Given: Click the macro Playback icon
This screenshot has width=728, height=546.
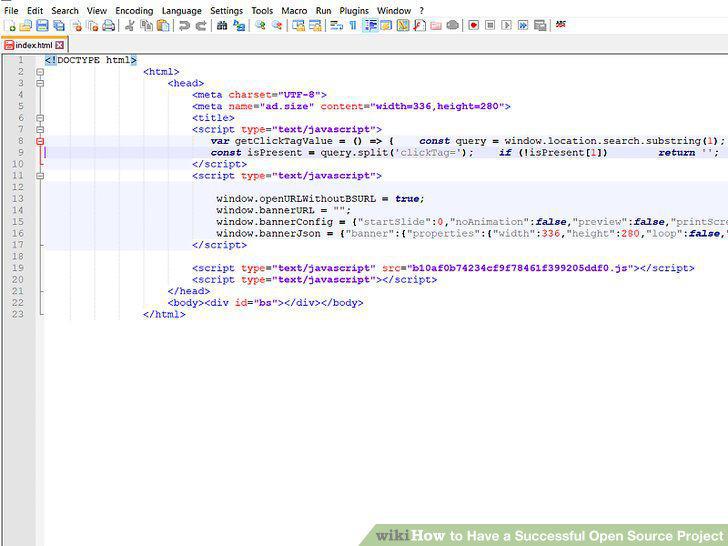Looking at the screenshot, I should [507, 26].
